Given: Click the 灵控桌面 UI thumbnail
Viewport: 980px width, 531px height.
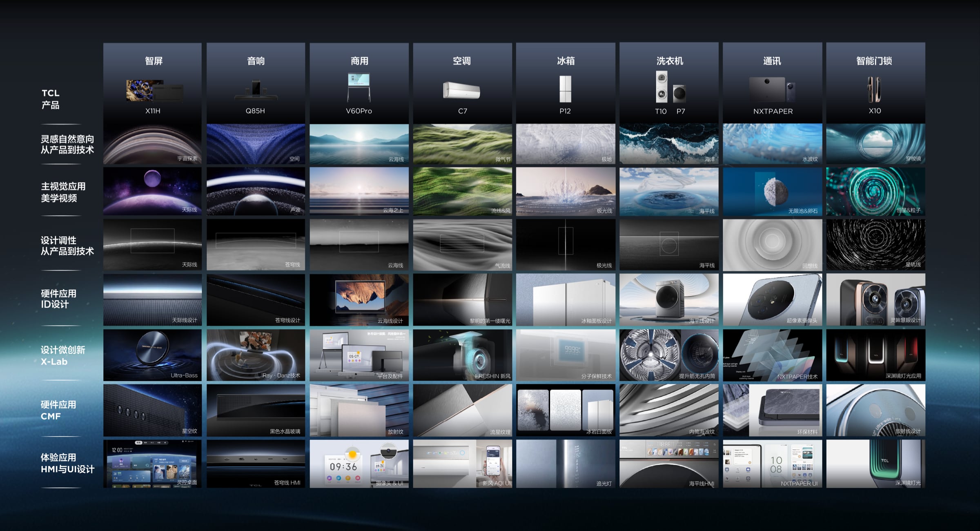Looking at the screenshot, I should (x=152, y=464).
